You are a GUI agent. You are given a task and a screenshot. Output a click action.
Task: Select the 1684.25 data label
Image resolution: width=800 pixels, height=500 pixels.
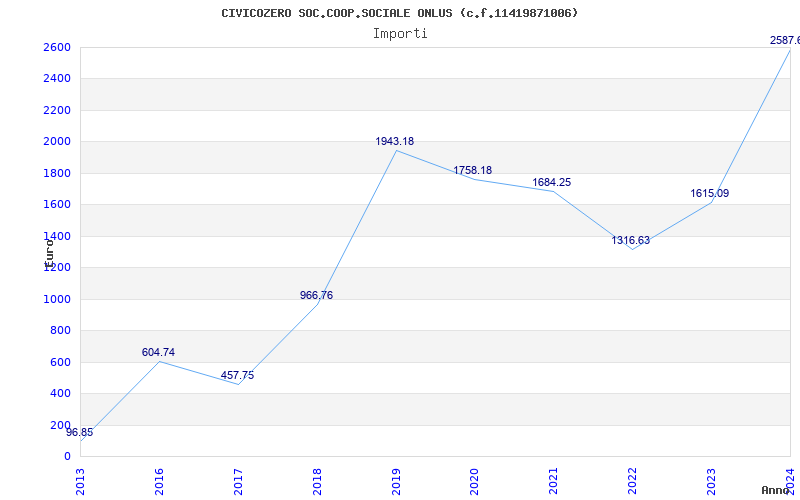[x=552, y=182]
